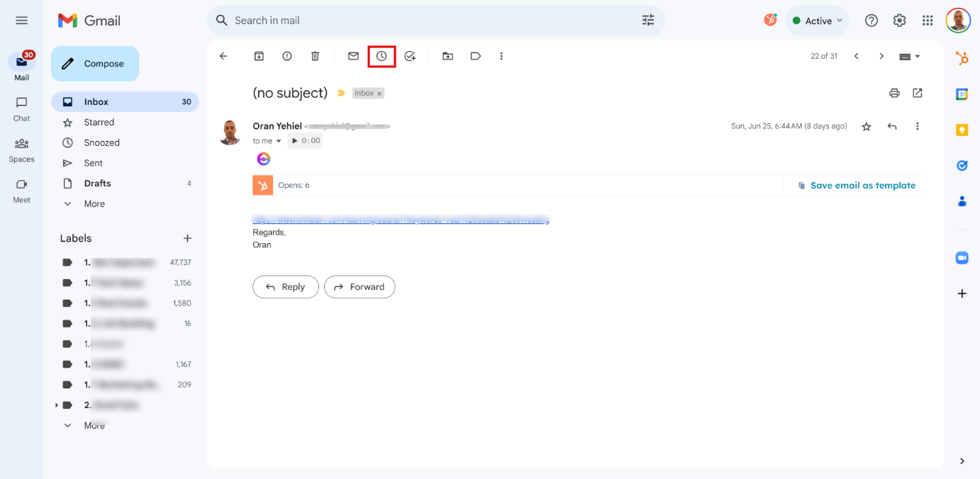The width and height of the screenshot is (980, 479).
Task: Open Gmail Settings gear
Action: (x=899, y=21)
